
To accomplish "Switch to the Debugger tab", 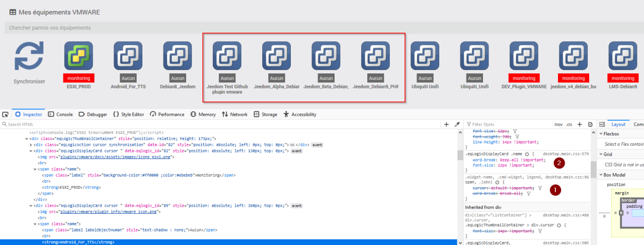I will (93, 114).
